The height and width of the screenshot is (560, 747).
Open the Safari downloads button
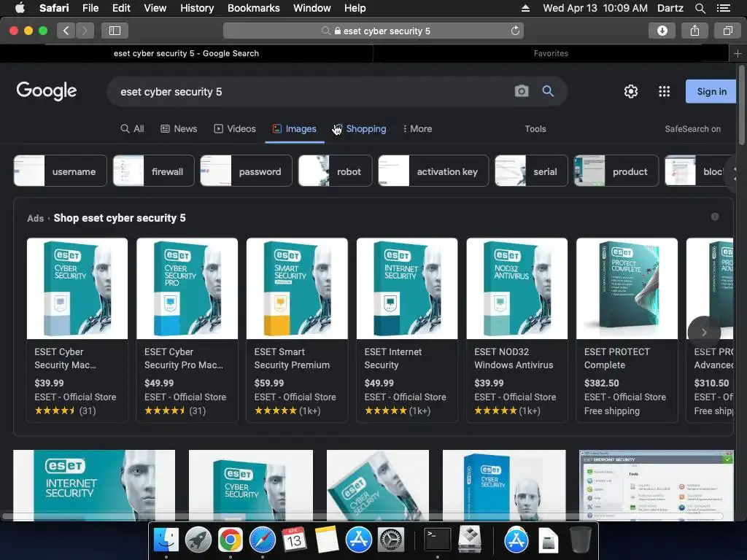pos(662,31)
